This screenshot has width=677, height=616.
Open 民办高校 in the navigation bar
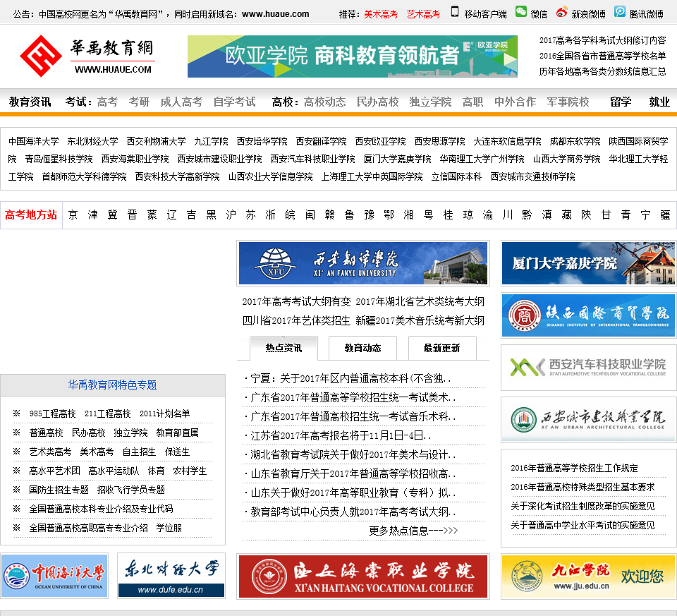tap(378, 102)
